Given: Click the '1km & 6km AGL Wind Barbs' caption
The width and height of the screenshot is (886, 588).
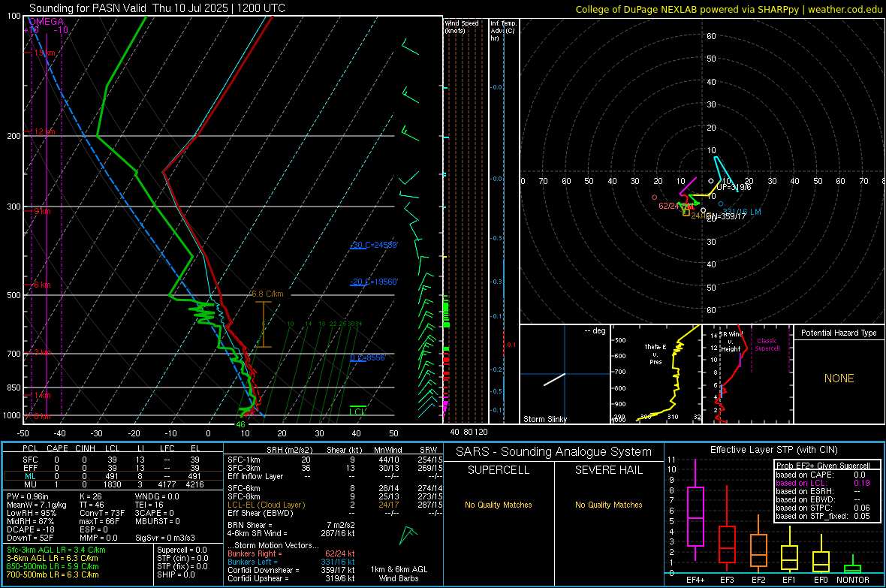Looking at the screenshot, I should (x=399, y=574).
